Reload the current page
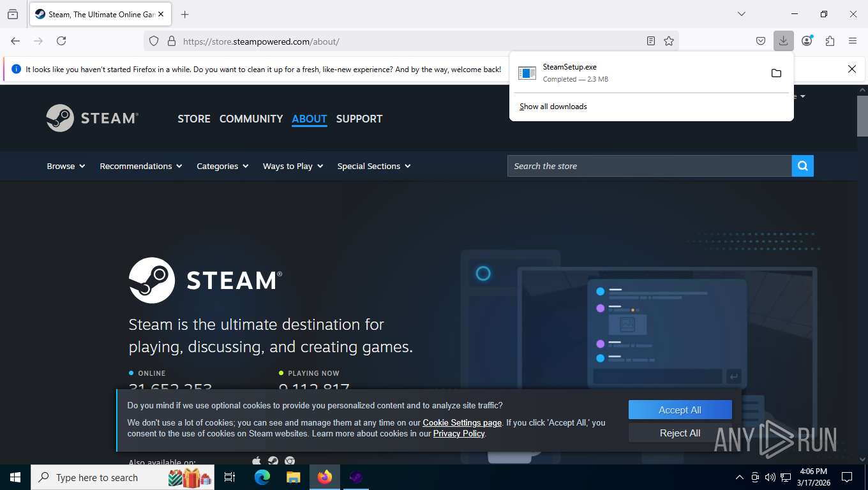 [61, 41]
